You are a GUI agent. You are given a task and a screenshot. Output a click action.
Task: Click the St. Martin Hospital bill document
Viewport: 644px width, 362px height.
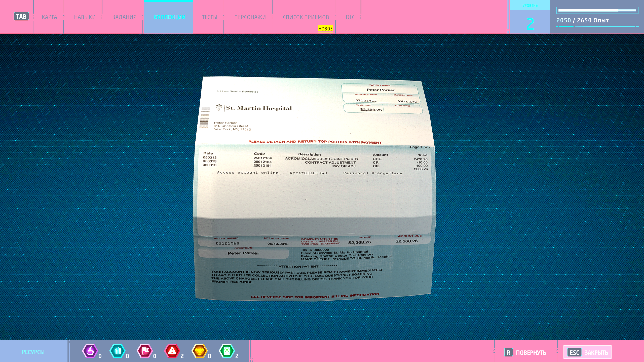pyautogui.click(x=313, y=189)
